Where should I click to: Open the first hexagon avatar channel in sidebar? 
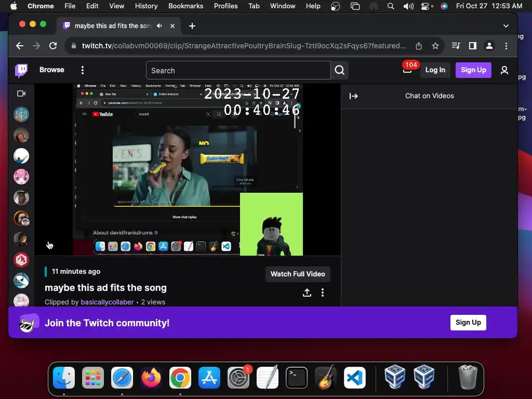click(x=21, y=114)
